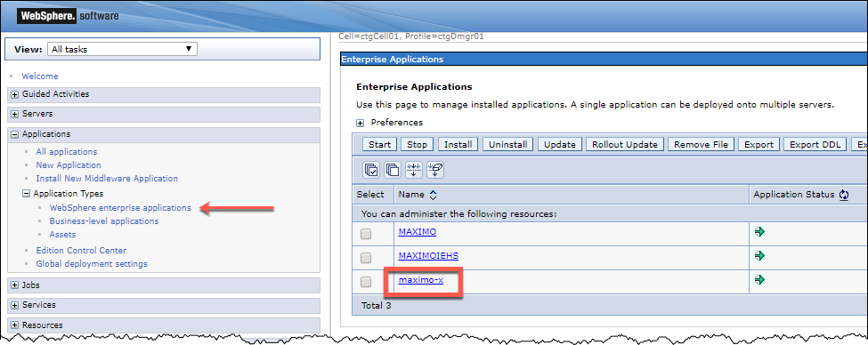Click MAXIMOIEHS application status arrow icon
The image size is (868, 345).
click(x=759, y=256)
